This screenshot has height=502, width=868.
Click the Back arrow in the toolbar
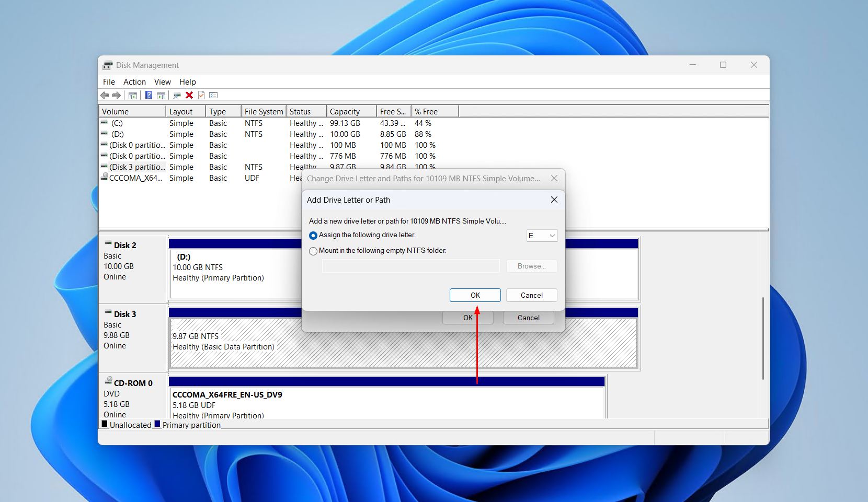coord(105,95)
